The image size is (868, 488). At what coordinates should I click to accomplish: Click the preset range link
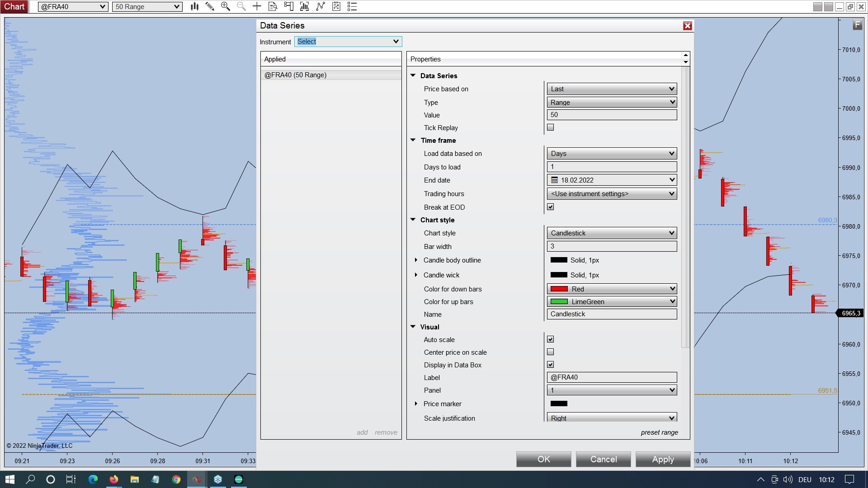coord(659,432)
